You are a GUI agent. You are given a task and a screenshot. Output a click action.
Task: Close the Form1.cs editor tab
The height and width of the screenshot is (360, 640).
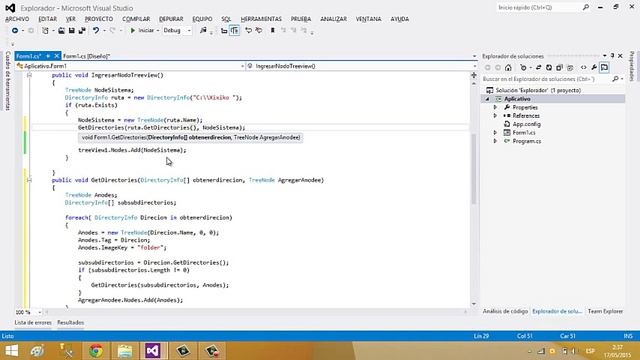point(57,56)
